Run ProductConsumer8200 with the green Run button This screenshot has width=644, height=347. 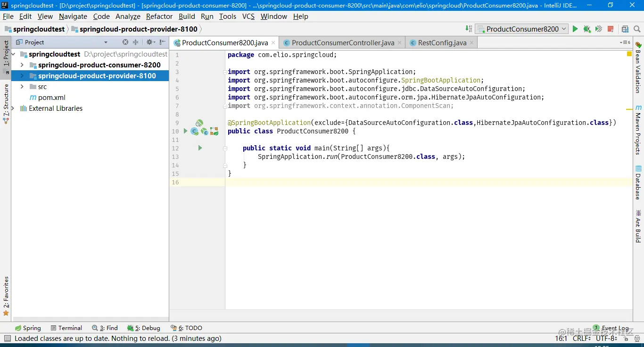[575, 29]
